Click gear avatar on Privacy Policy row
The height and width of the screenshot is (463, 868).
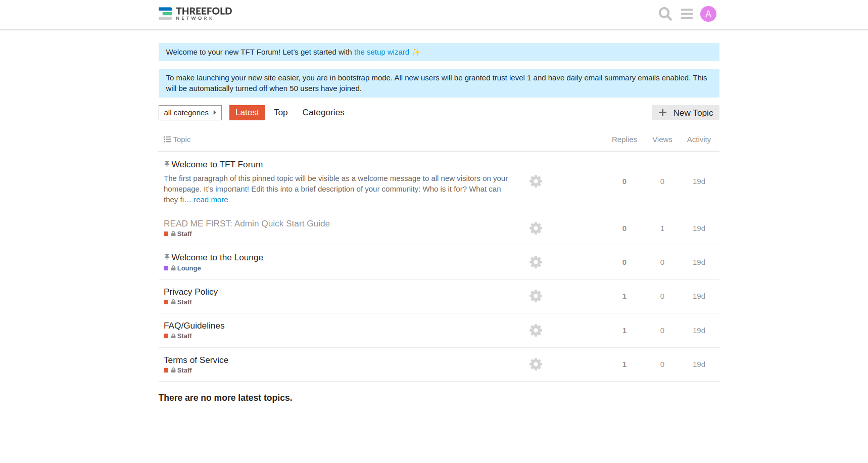point(536,296)
